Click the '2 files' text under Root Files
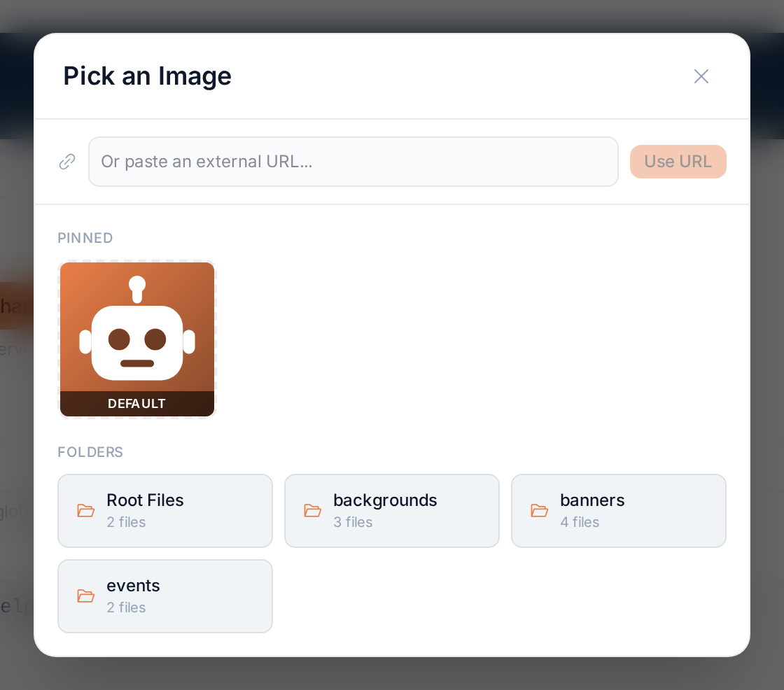Image resolution: width=784 pixels, height=690 pixels. tap(126, 522)
